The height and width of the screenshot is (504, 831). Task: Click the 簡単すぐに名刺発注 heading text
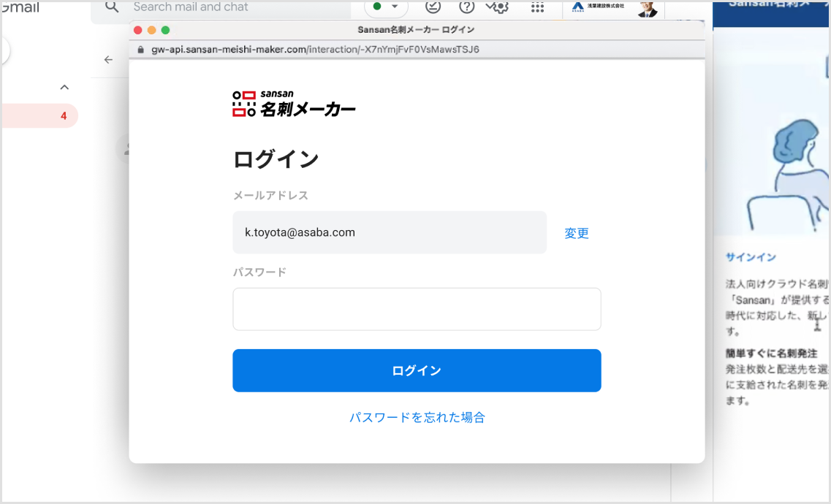(x=772, y=353)
